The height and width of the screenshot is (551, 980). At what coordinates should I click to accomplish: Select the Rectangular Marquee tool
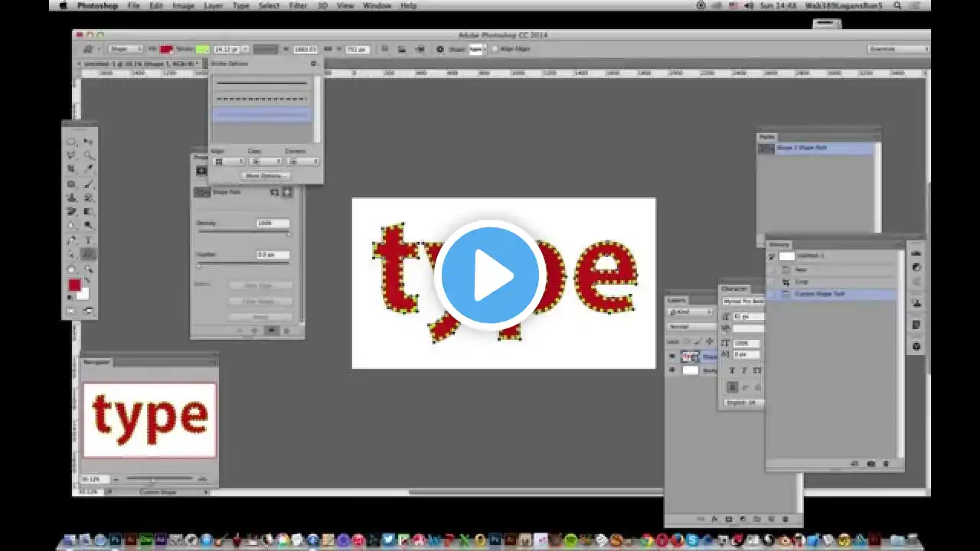pos(71,142)
